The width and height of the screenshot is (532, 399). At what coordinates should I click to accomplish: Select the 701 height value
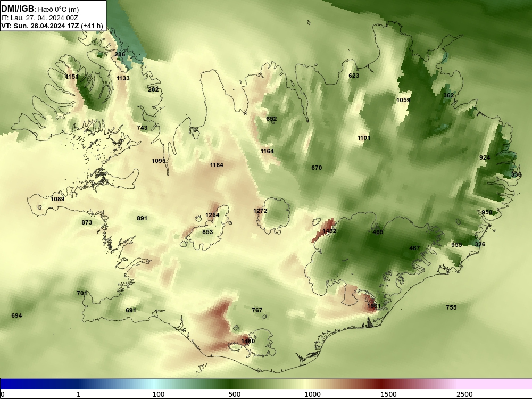[x=82, y=293]
